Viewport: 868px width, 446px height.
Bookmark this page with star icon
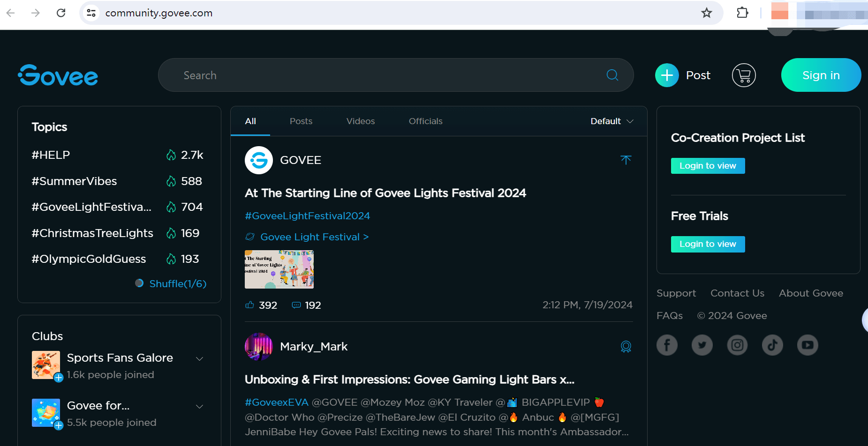[x=707, y=13]
